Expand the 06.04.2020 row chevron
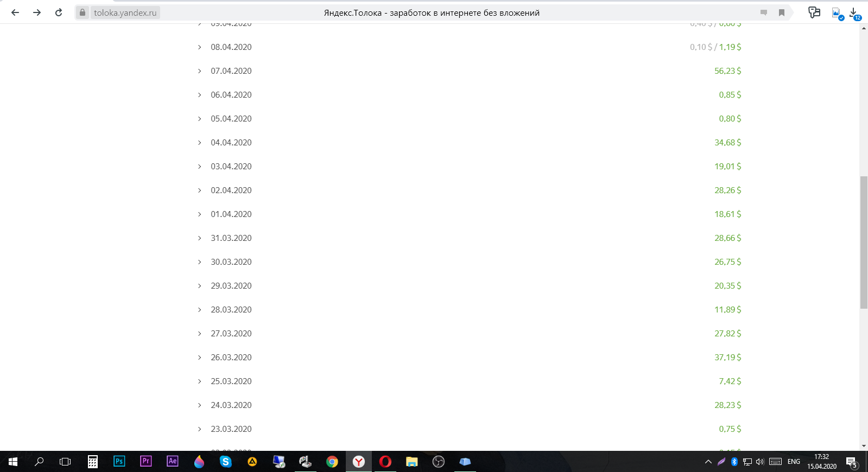 [x=199, y=95]
